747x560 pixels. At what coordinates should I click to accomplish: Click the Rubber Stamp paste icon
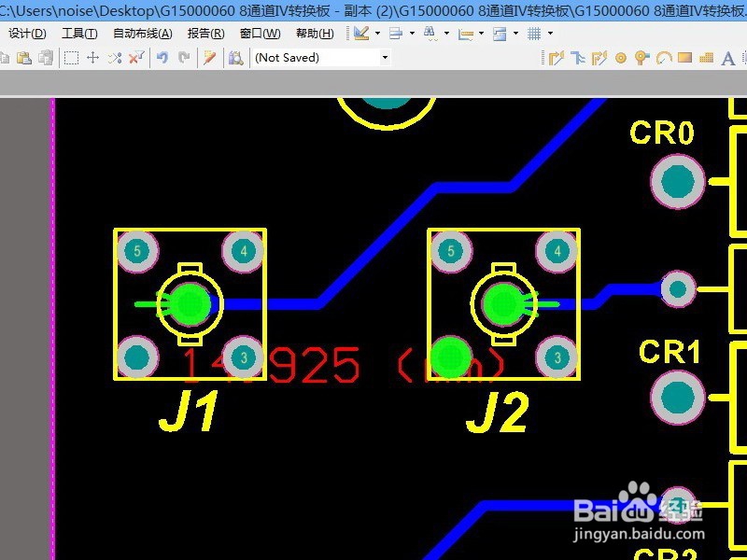(46, 58)
